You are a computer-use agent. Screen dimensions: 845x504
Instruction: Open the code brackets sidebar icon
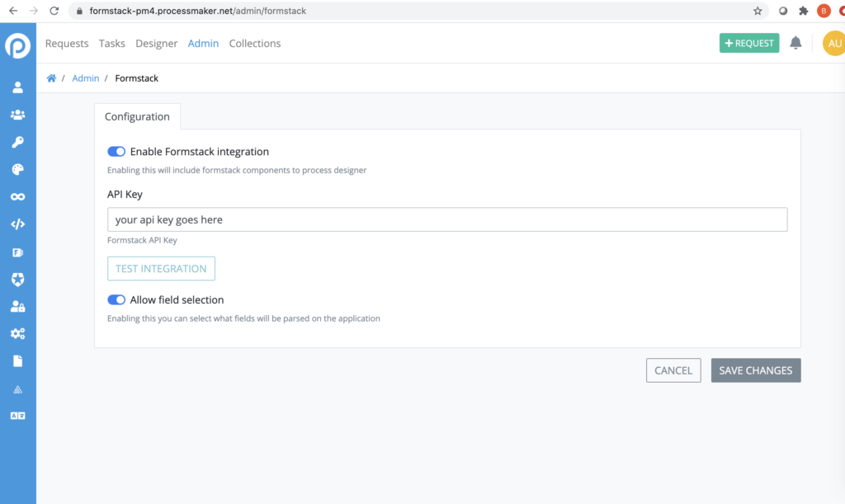(x=18, y=224)
